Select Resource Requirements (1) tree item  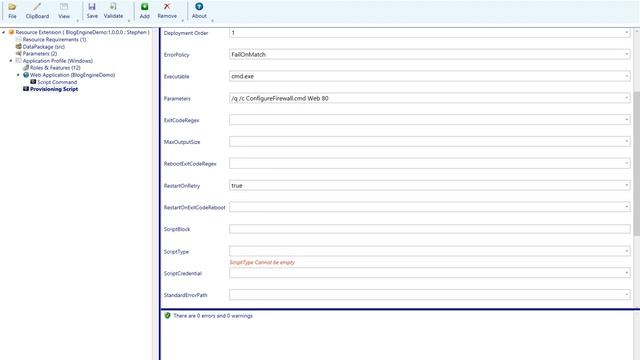click(x=54, y=40)
